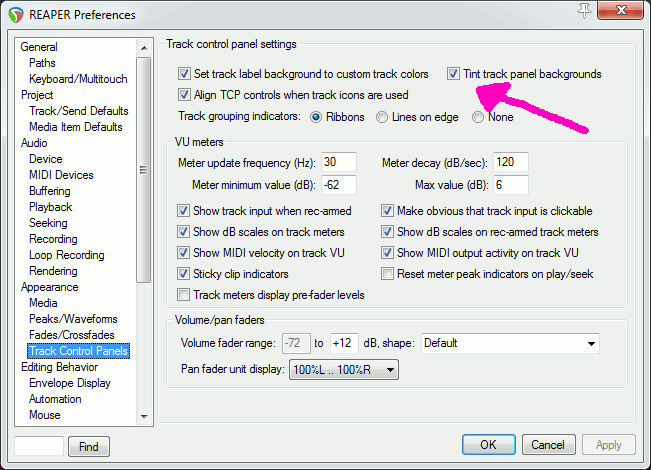
Task: Click the Find button
Action: tap(89, 447)
